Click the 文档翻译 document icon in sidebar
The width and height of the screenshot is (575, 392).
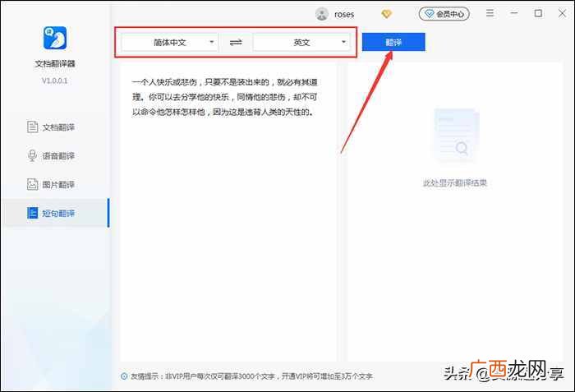click(x=32, y=127)
